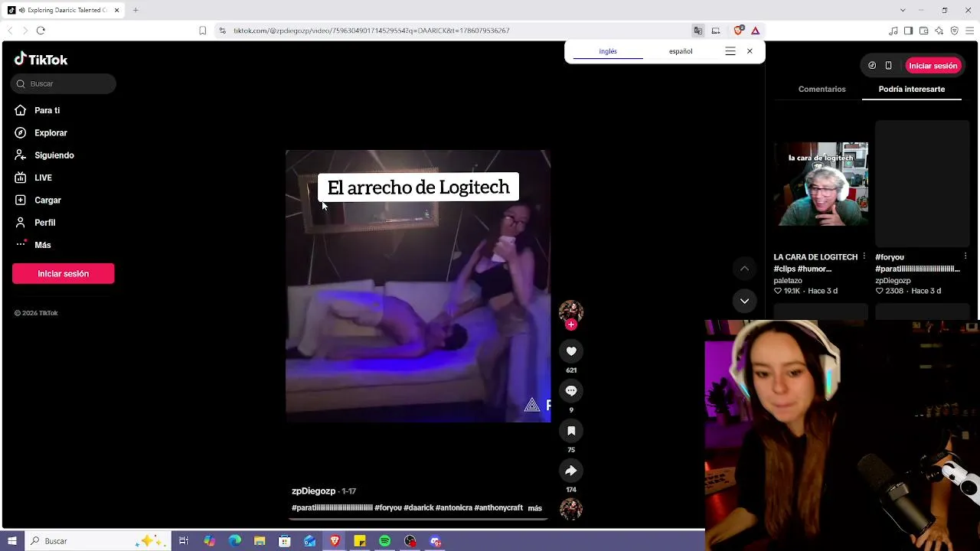Open Windows Start menu
Image resolution: width=980 pixels, height=551 pixels.
(12, 541)
